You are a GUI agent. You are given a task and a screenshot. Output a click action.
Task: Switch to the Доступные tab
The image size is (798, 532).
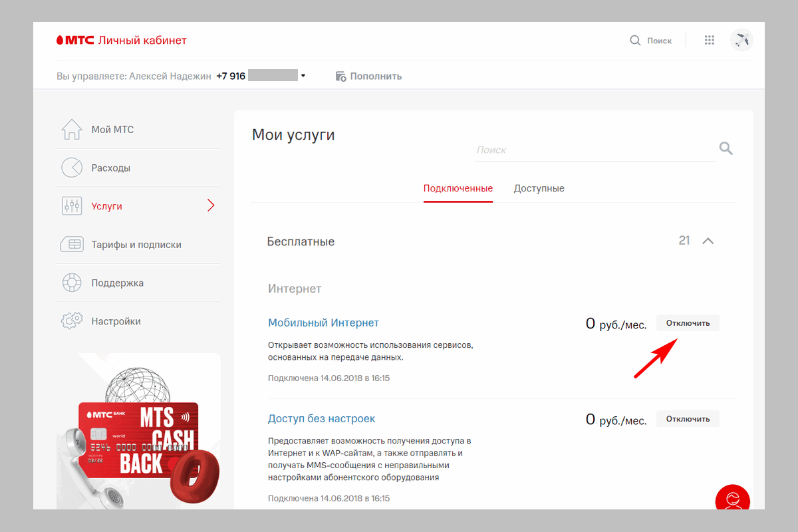coord(539,188)
